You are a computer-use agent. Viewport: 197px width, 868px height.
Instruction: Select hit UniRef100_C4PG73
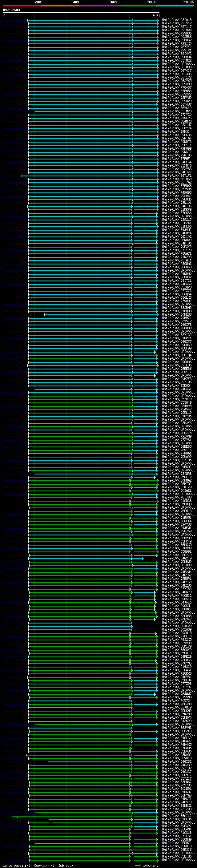point(177,592)
